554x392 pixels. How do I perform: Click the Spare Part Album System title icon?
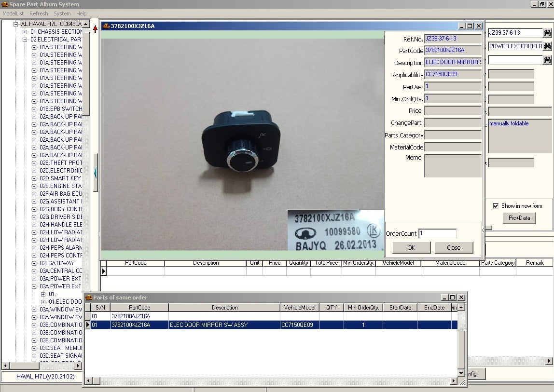[4, 4]
